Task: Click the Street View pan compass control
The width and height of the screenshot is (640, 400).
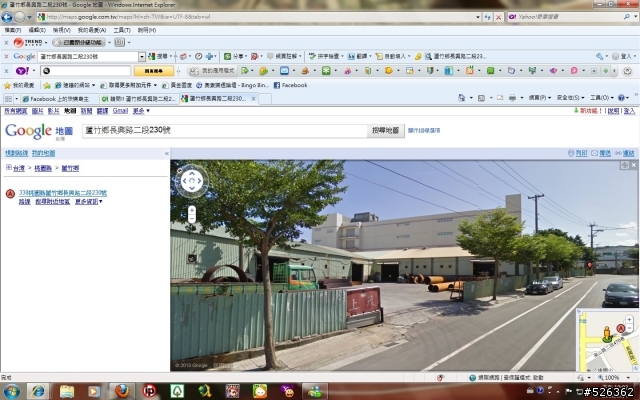Action: tap(191, 181)
